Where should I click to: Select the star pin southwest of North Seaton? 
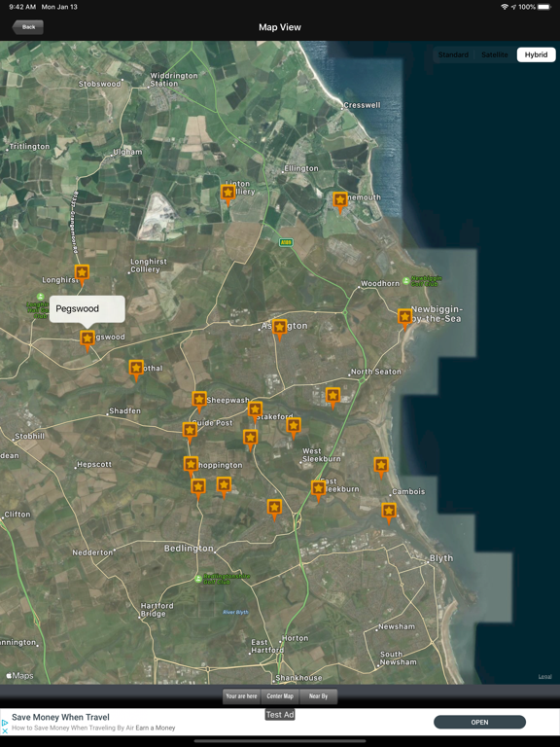332,397
